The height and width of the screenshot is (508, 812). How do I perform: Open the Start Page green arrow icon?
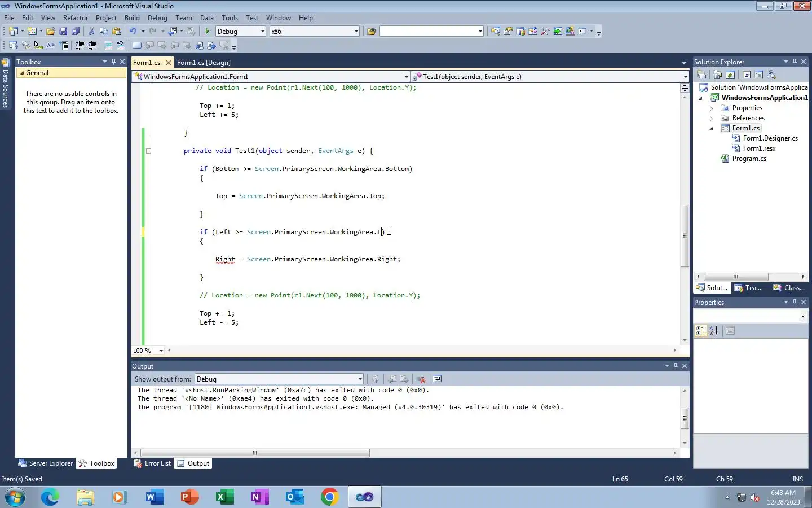(x=558, y=31)
